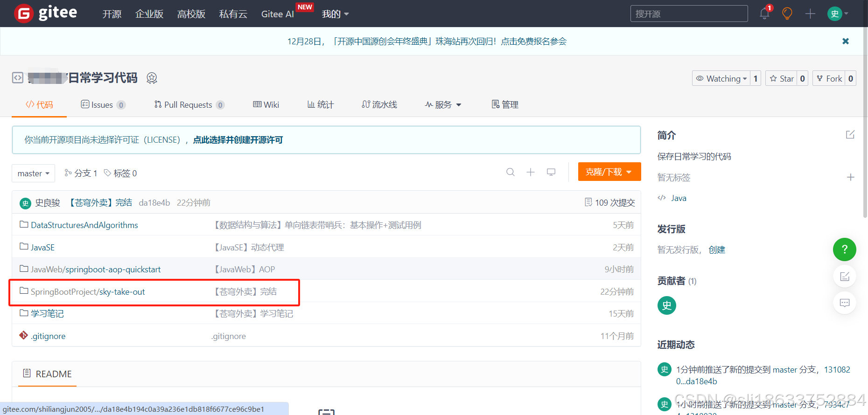This screenshot has height=415, width=868.
Task: Open JavaWeb/springboot-aop-quickstart folder
Action: 96,270
